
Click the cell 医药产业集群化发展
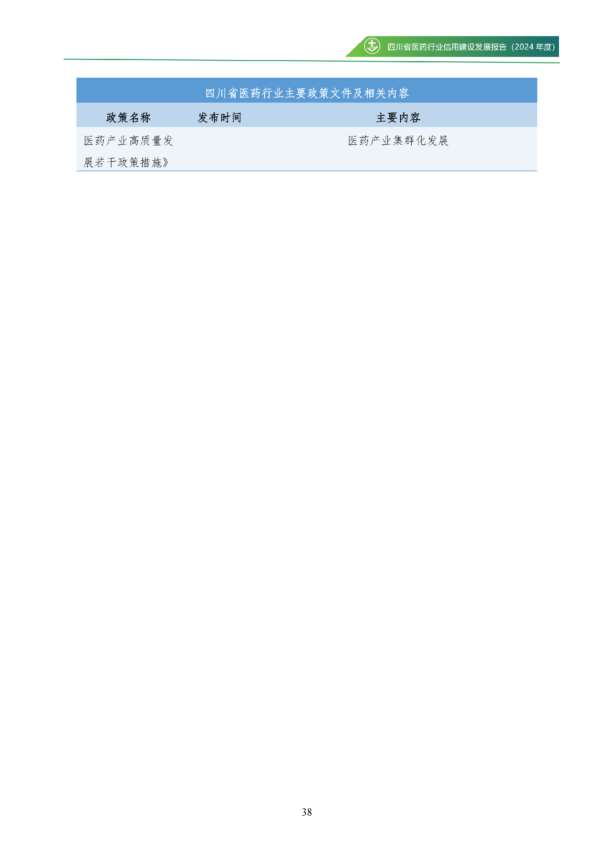click(398, 141)
